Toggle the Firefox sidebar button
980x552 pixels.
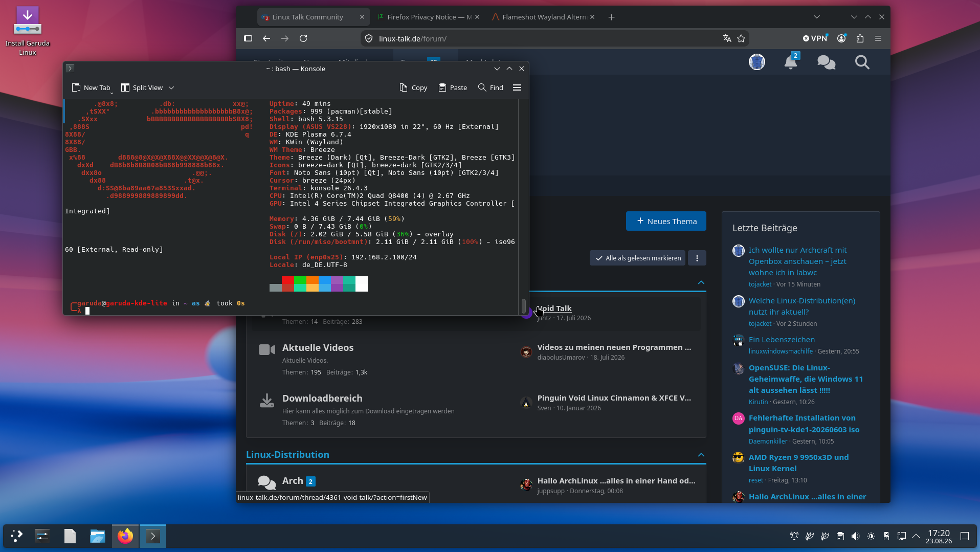tap(248, 38)
